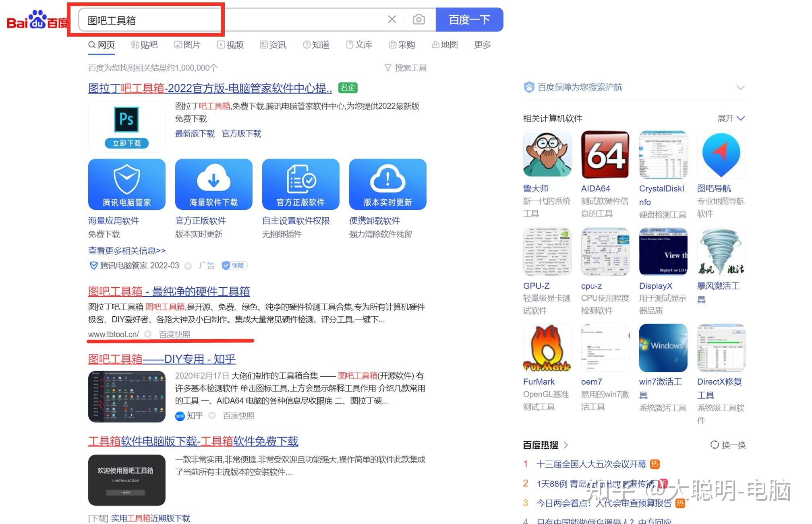Click the www.tbtool.cn/ URL

(114, 334)
